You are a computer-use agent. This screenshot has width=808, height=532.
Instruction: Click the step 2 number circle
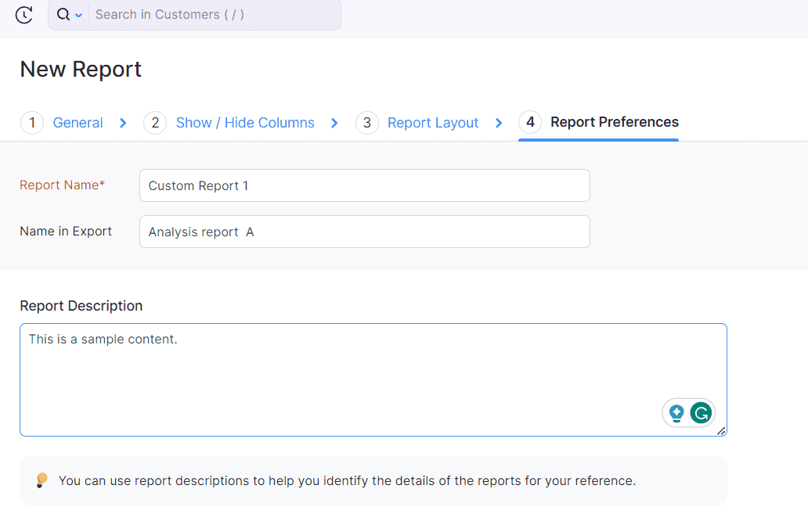tap(155, 123)
